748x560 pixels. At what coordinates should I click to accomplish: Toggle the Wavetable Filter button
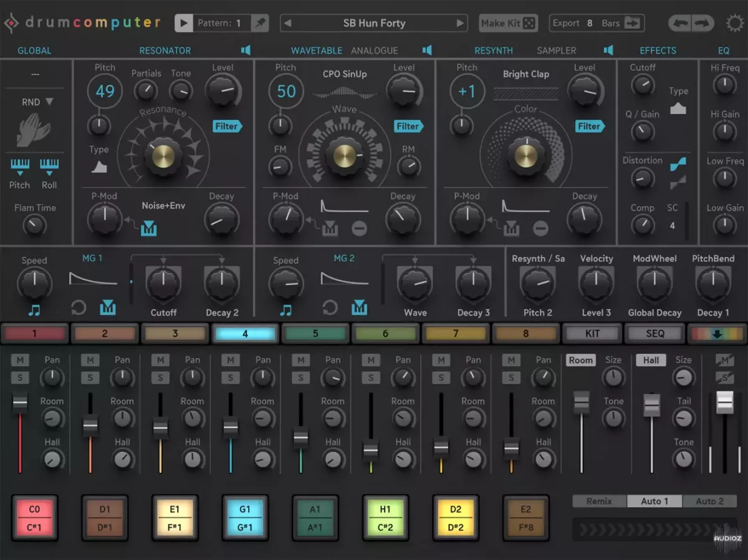tap(408, 126)
